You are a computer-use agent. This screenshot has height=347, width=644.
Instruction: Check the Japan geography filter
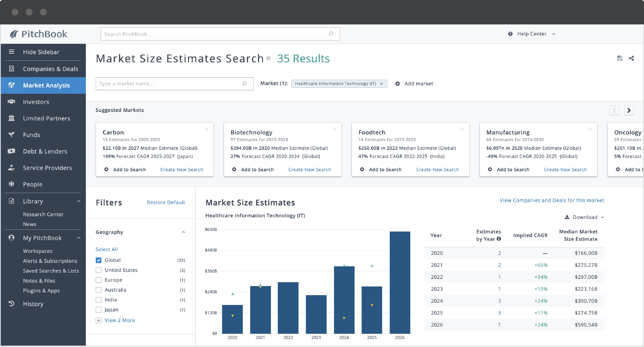98,310
